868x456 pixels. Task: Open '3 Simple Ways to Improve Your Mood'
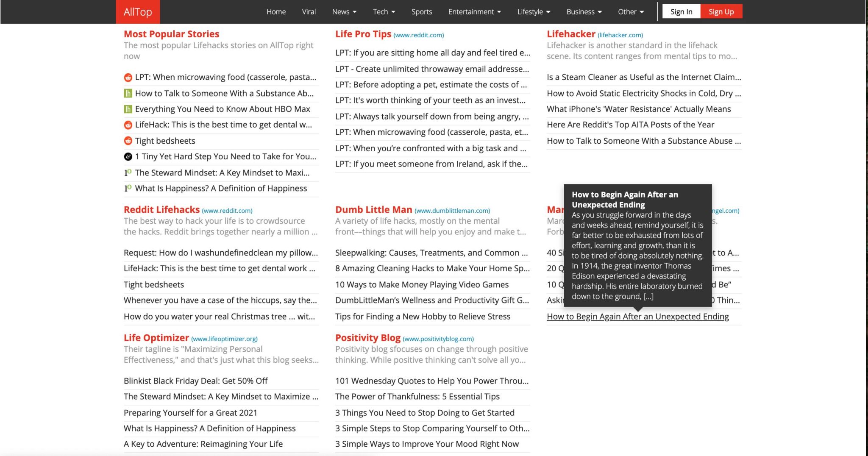pyautogui.click(x=427, y=444)
